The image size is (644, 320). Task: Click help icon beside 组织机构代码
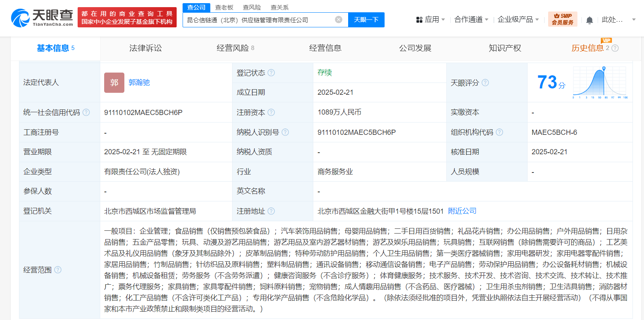pos(499,132)
